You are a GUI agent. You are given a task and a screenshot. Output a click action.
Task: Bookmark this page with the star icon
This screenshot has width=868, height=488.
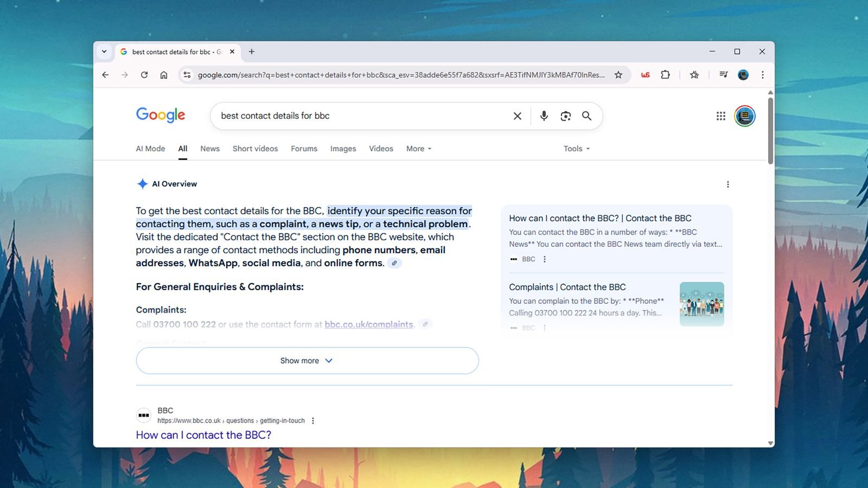pyautogui.click(x=618, y=75)
